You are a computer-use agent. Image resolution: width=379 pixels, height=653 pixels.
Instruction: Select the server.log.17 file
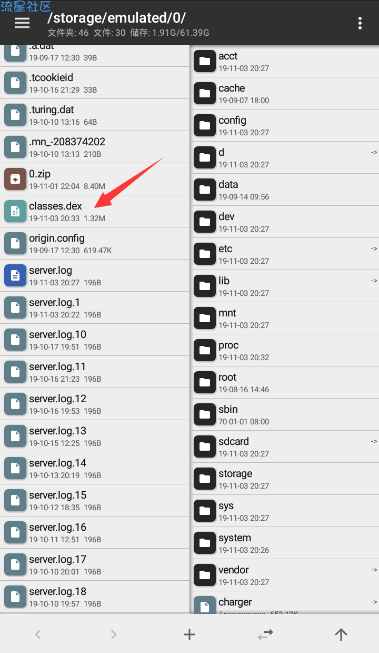click(x=95, y=564)
